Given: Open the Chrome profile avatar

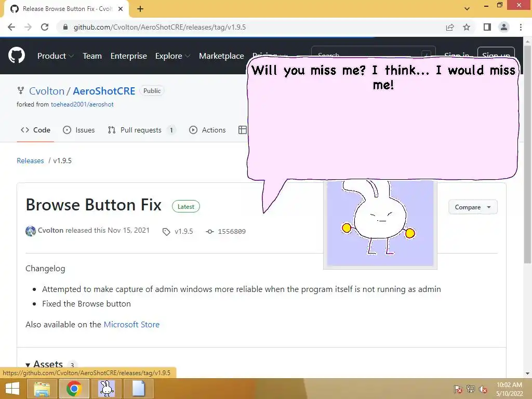Looking at the screenshot, I should (x=504, y=27).
